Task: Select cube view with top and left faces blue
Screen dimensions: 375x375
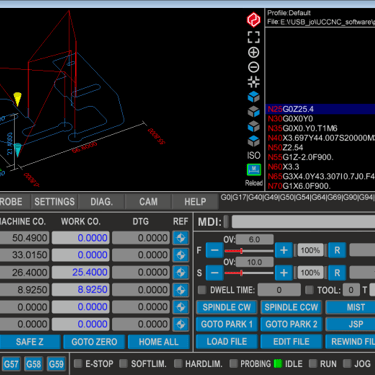Action: tap(254, 97)
